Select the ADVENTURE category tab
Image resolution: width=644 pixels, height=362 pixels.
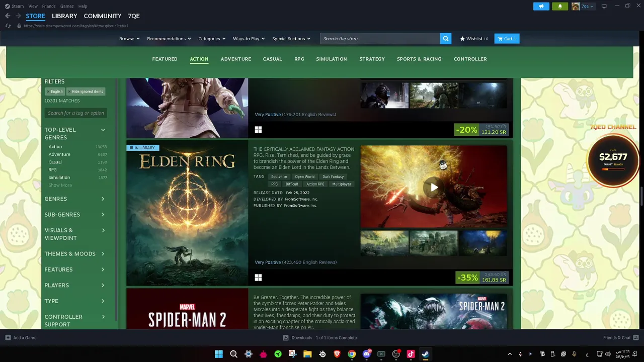[x=235, y=59]
